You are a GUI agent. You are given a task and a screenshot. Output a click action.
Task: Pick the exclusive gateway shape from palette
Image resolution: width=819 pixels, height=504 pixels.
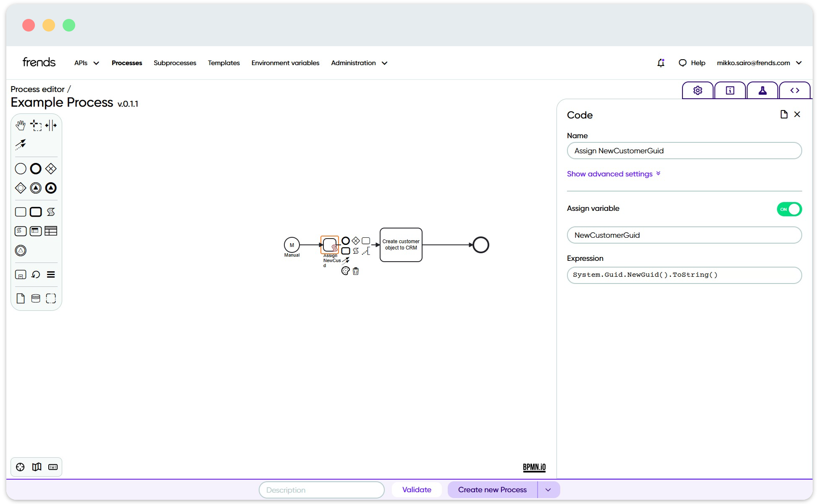pos(50,168)
